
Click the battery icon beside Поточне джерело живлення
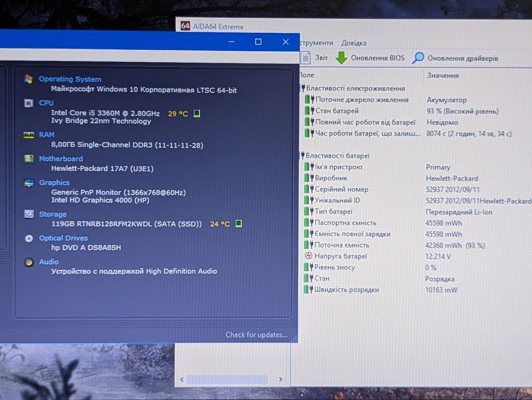coord(309,100)
